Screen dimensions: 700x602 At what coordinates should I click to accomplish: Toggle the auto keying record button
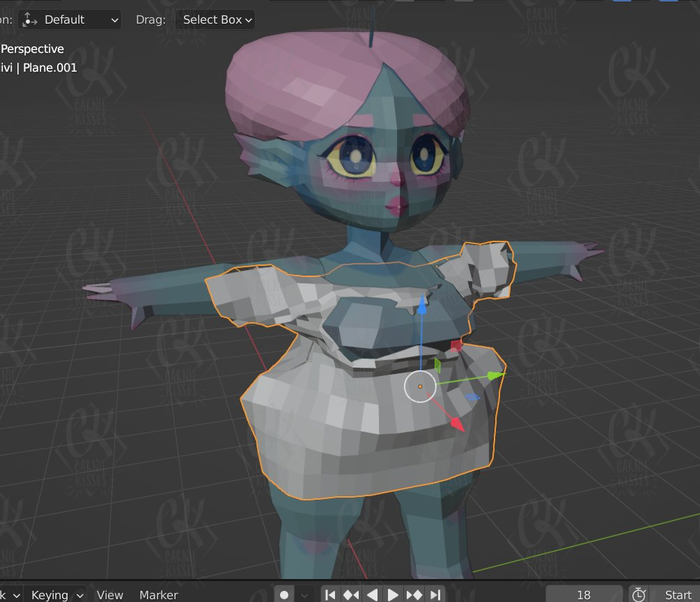click(x=284, y=594)
